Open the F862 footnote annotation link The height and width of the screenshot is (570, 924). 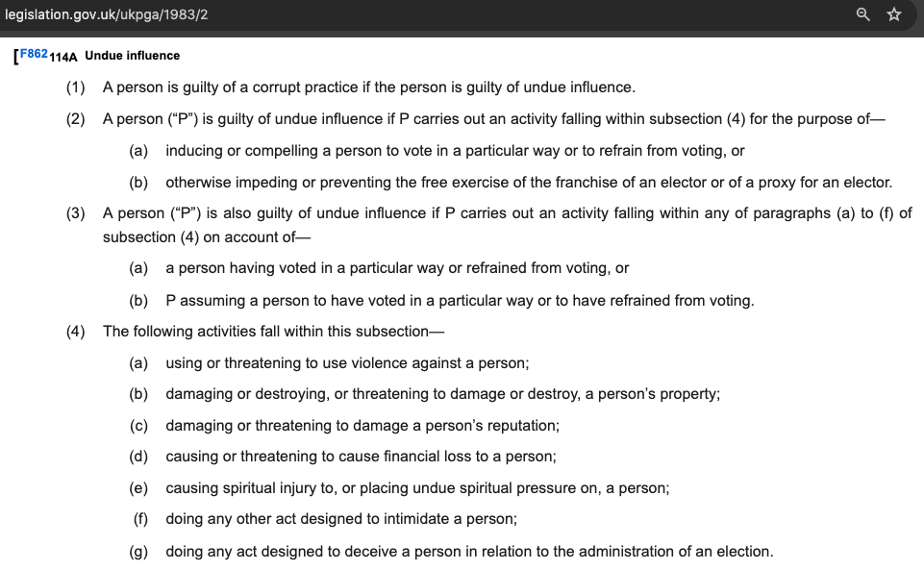[x=34, y=55]
